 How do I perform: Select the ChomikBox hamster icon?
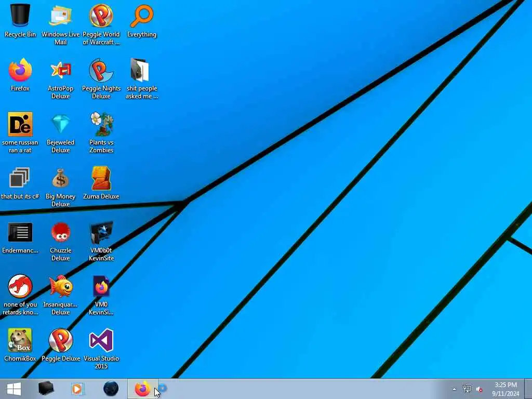(x=20, y=345)
